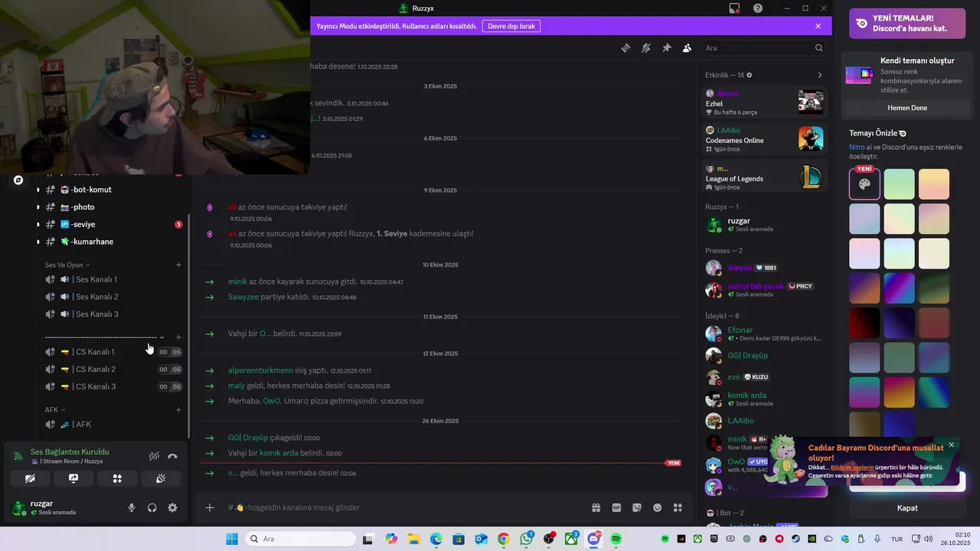This screenshot has width=980, height=551.
Task: Click the Nitro link in theme panel
Action: click(857, 147)
